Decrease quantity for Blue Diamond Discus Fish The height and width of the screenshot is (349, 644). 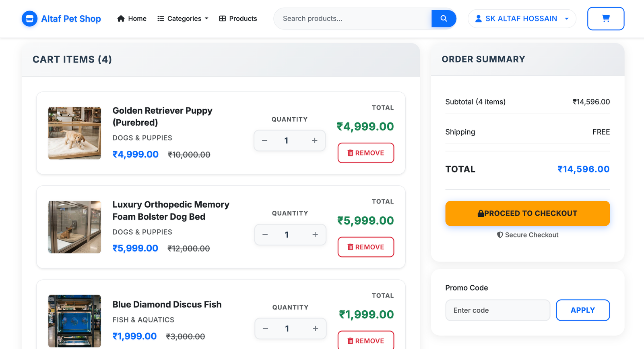pos(265,328)
